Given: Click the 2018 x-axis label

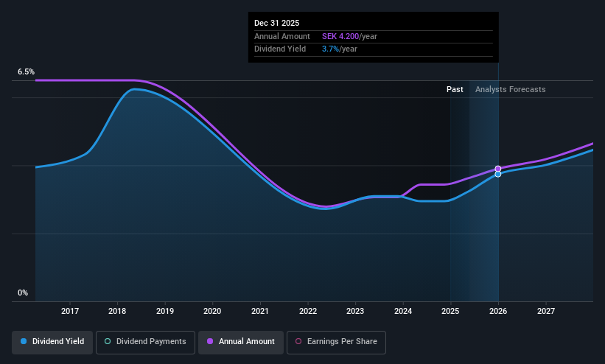Looking at the screenshot, I should [117, 311].
